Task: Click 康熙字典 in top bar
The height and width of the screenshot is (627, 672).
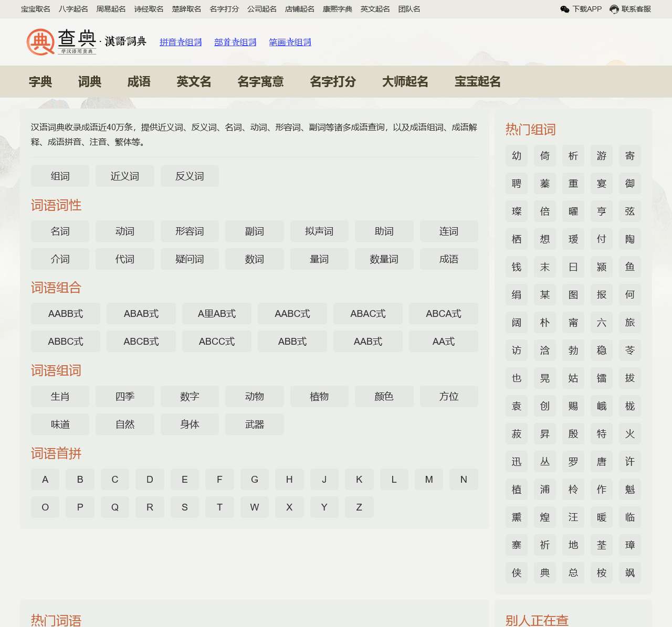Action: [337, 9]
